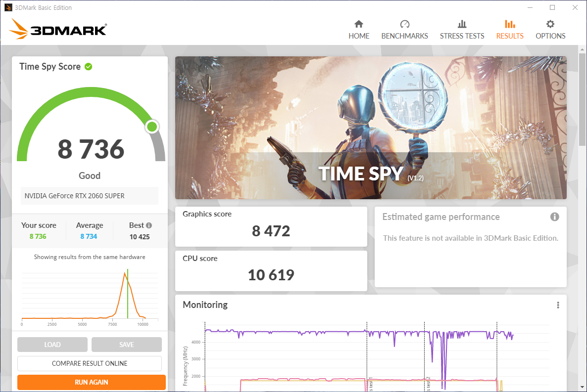Screen dimensions: 587x392
Task: Click the 3DMark title bar app icon
Action: (x=8, y=7)
